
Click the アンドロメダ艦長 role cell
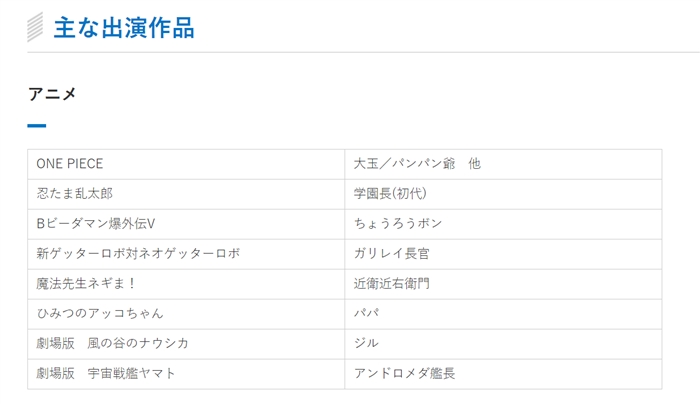(405, 373)
